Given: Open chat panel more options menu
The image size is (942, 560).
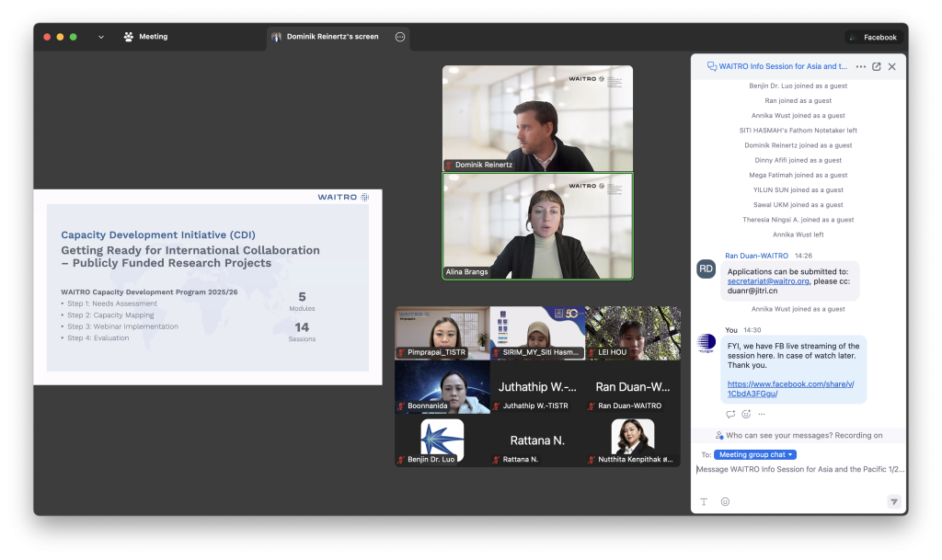Looking at the screenshot, I should (860, 66).
